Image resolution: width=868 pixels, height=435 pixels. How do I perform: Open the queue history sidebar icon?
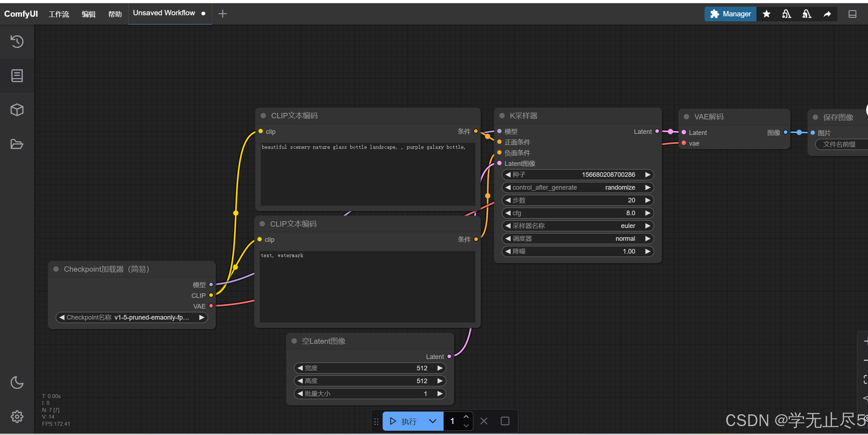pos(17,42)
